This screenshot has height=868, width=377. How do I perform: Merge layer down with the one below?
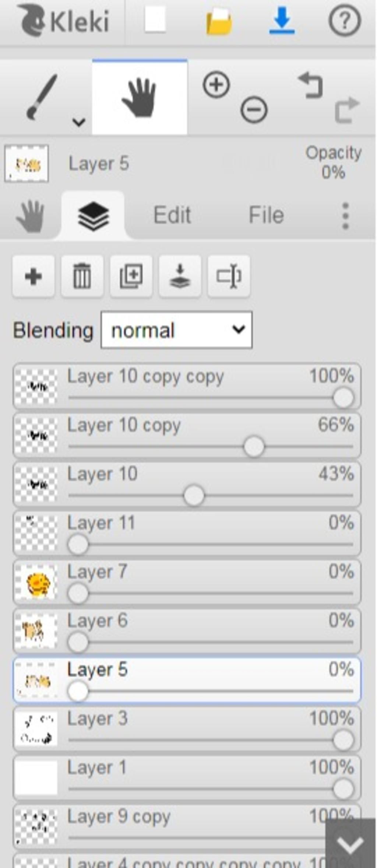point(180,276)
